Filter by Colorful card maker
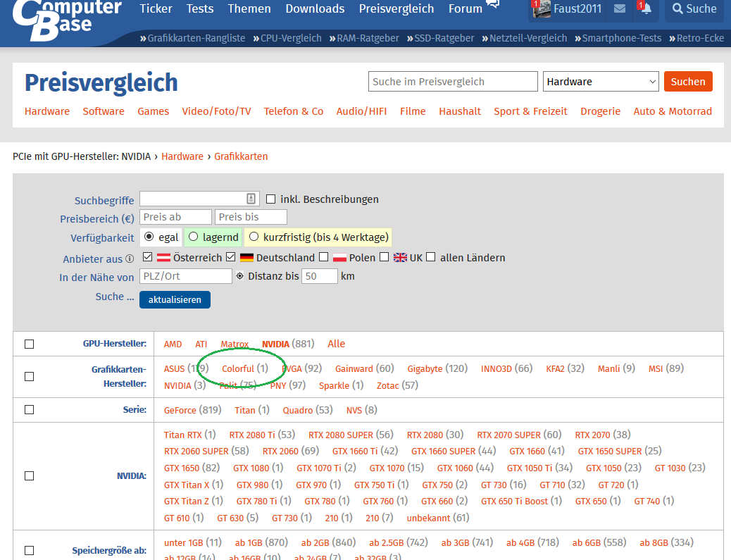The height and width of the screenshot is (560, 731). (x=238, y=369)
